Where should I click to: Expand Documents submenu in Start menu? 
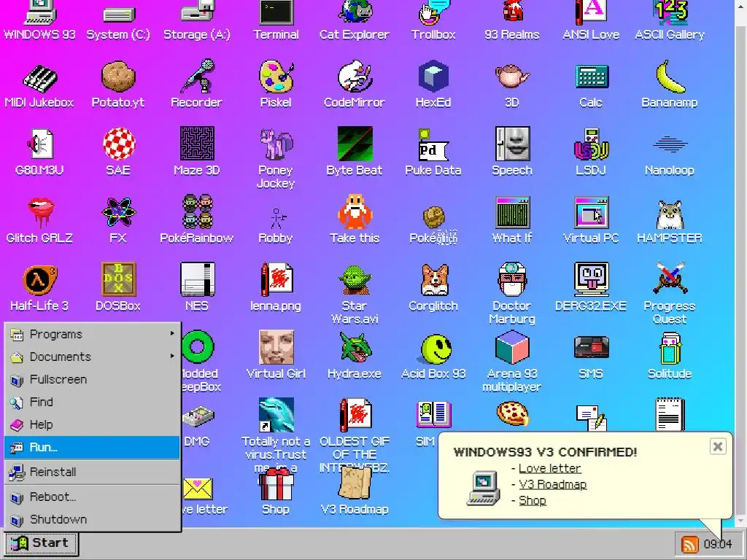93,357
